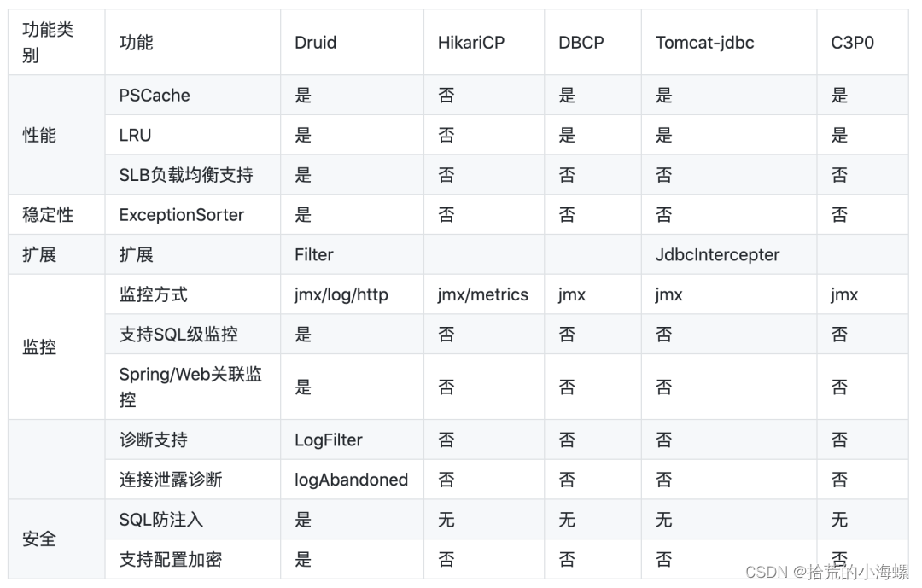Click the SLB负载均衡支持 cell
This screenshot has width=922, height=588.
point(193,175)
